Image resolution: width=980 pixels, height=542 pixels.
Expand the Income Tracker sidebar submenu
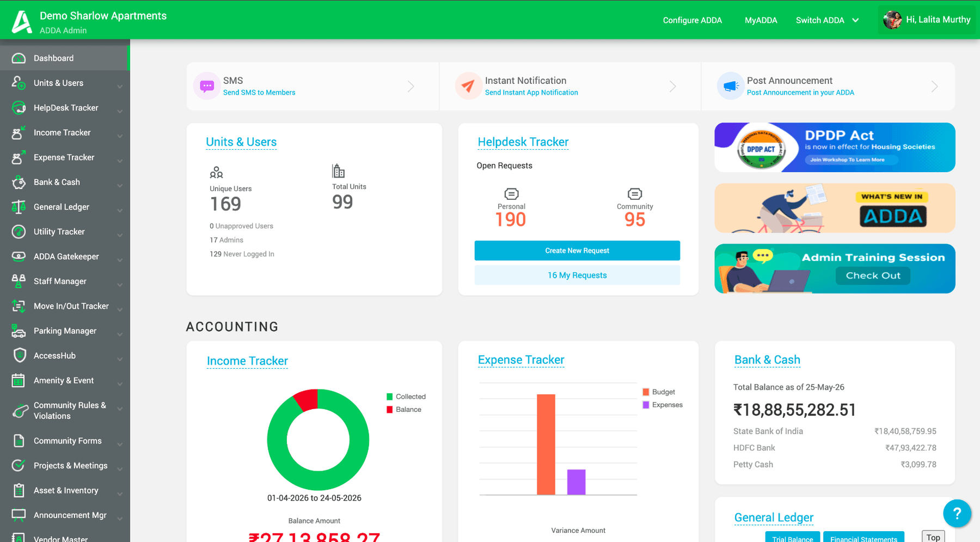pos(120,136)
